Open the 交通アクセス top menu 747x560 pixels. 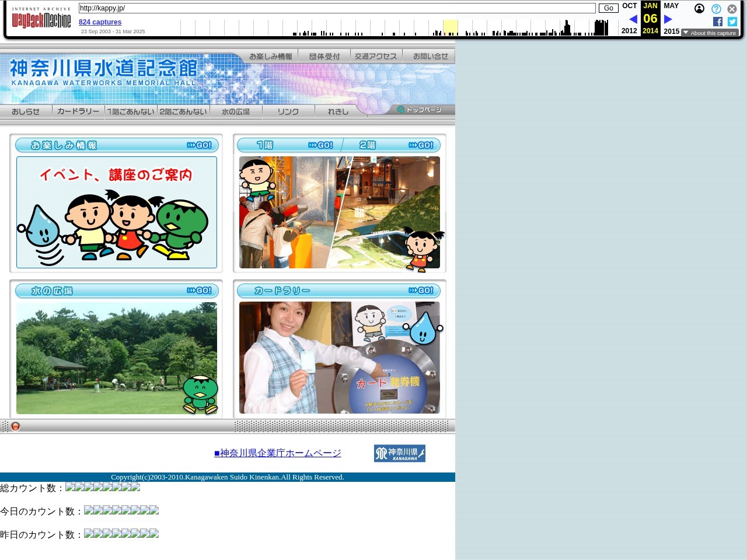[376, 57]
